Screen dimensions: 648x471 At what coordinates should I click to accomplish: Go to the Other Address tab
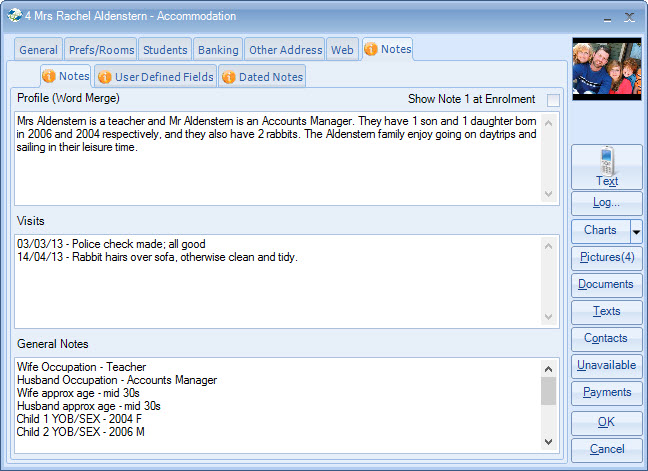pos(285,49)
